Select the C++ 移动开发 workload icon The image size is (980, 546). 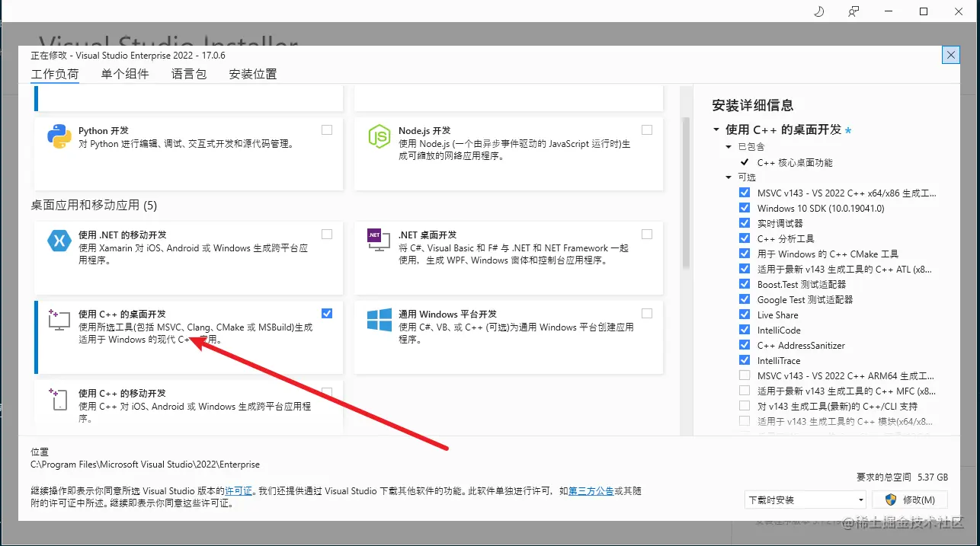[x=58, y=400]
